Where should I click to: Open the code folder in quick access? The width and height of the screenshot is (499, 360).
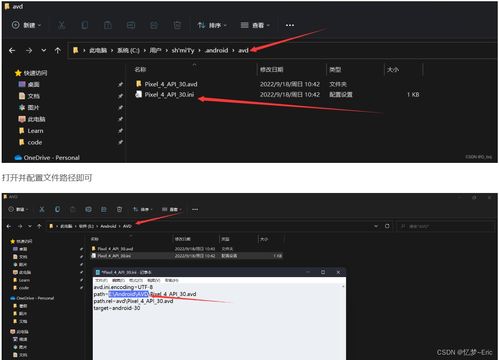30,142
